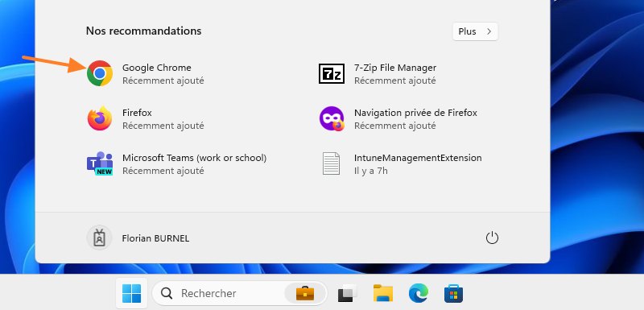Click the Plus button for more recommendations

(475, 31)
